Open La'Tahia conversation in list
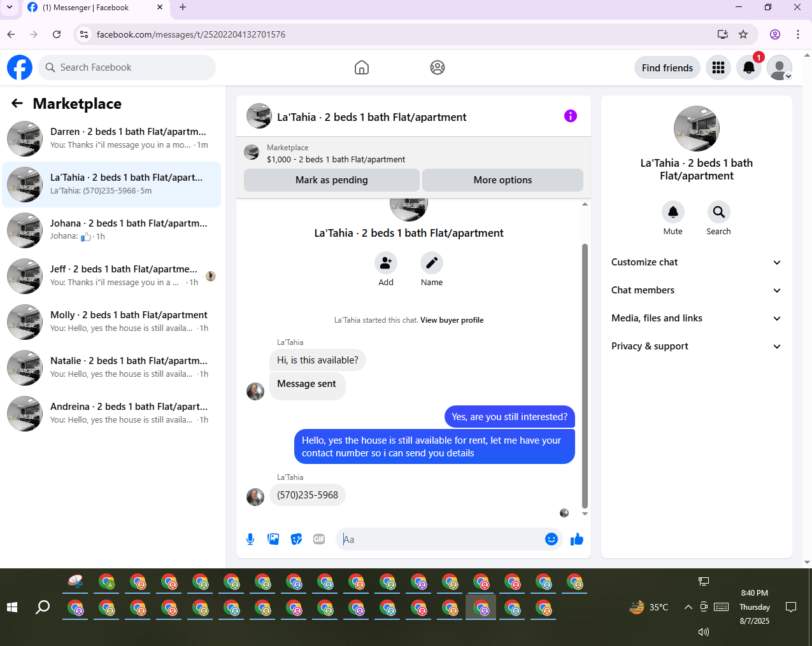Screen dimensions: 812x646 pos(111,185)
